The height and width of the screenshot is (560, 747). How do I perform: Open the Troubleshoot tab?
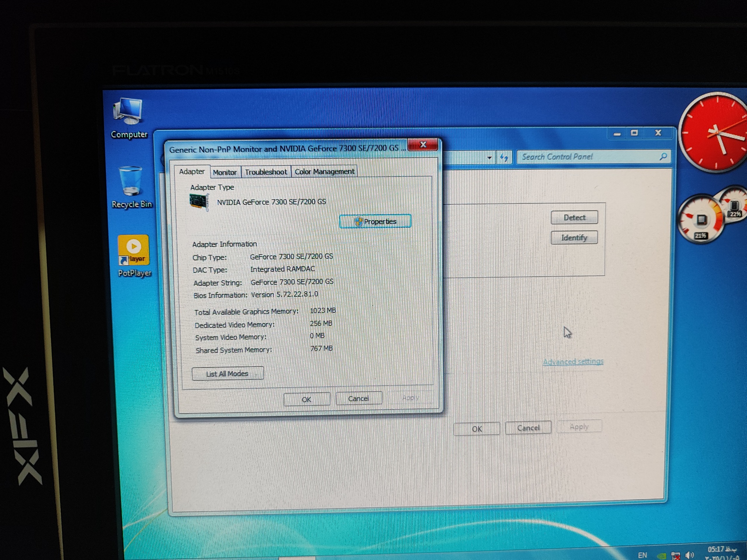[266, 172]
